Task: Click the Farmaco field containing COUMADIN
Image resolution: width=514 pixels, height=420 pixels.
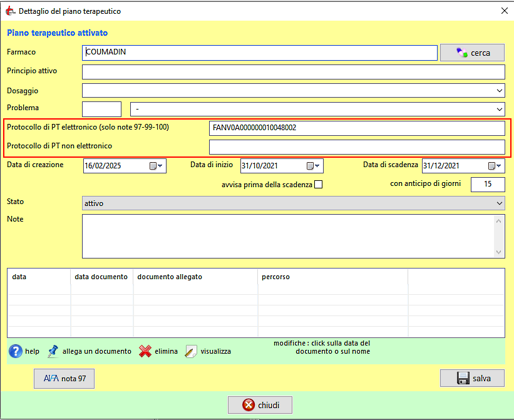Action: [x=259, y=53]
